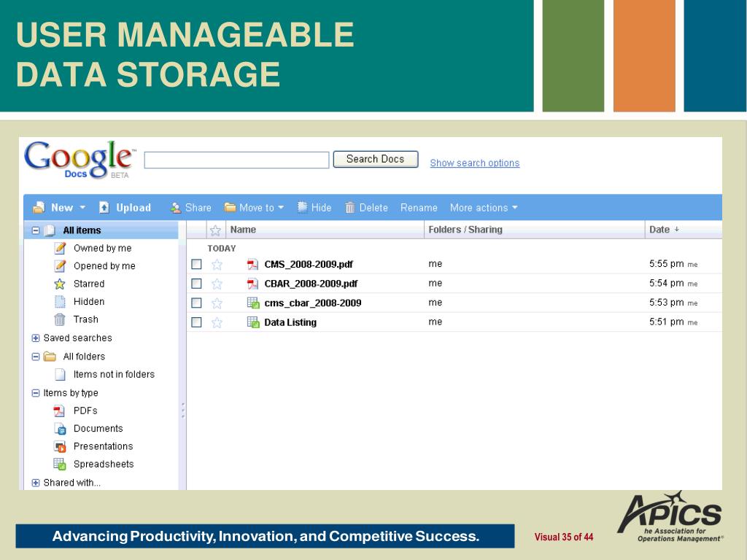The image size is (747, 560).
Task: Expand the Saved searches section
Action: pyautogui.click(x=35, y=338)
